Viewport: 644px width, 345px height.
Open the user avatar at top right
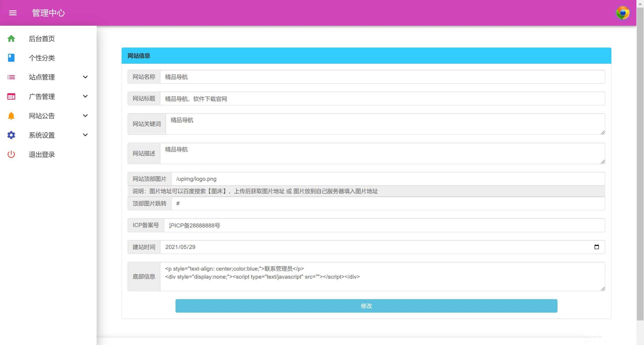pyautogui.click(x=623, y=13)
